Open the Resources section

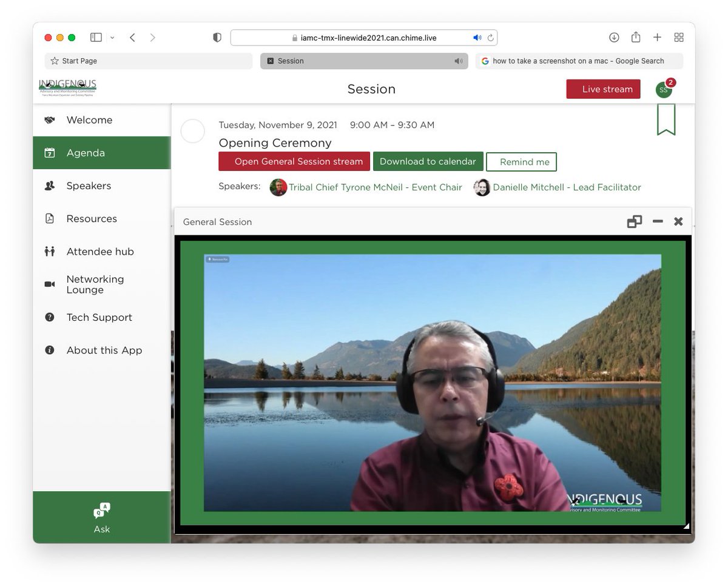pyautogui.click(x=102, y=218)
